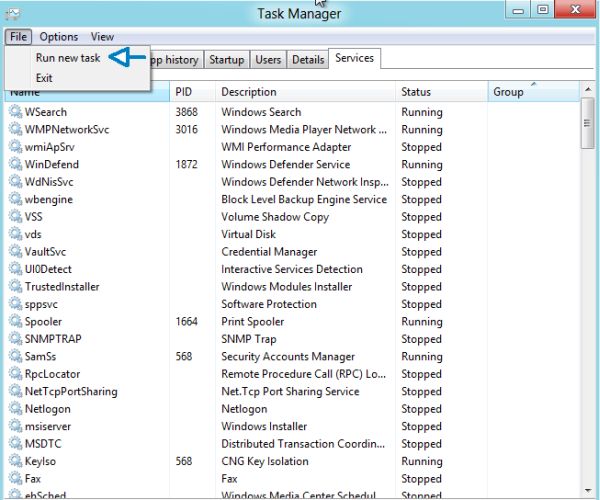Switch to the Users tab
This screenshot has width=600, height=500.
pyautogui.click(x=268, y=60)
